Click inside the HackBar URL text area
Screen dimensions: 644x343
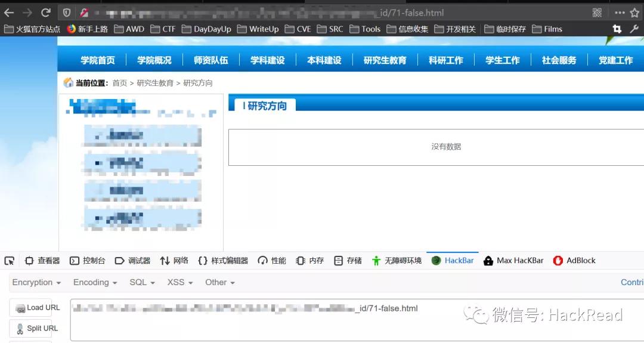pos(357,320)
